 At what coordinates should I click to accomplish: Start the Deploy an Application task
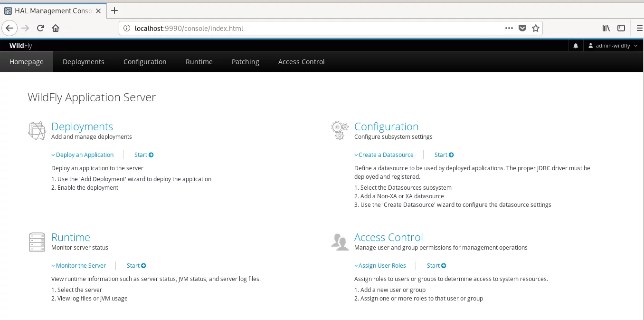(x=144, y=155)
